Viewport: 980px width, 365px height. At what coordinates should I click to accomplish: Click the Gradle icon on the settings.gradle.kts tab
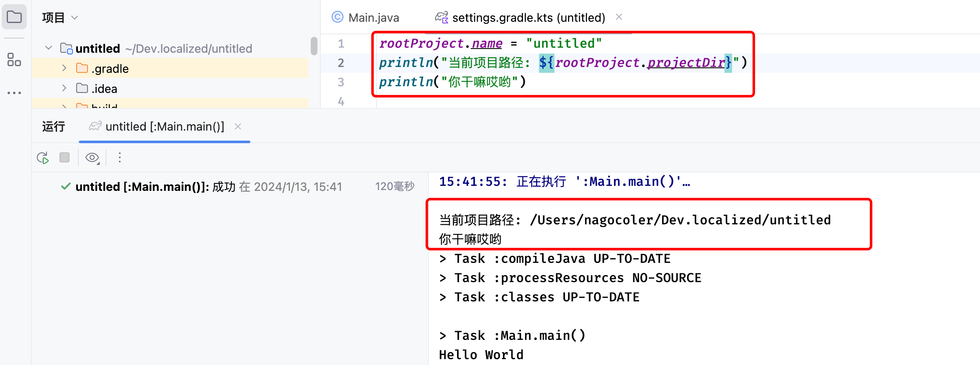441,17
